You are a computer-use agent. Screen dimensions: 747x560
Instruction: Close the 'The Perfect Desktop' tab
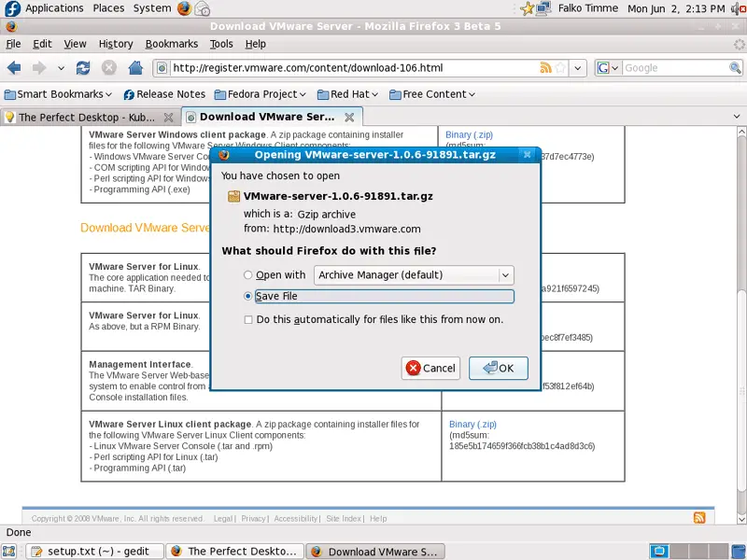(x=168, y=118)
